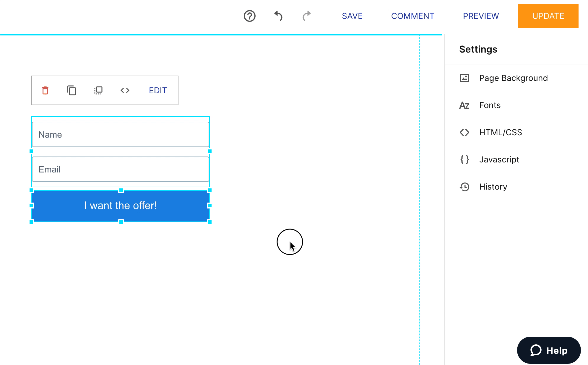
Task: Click the Fonts Az icon
Action: tap(464, 105)
